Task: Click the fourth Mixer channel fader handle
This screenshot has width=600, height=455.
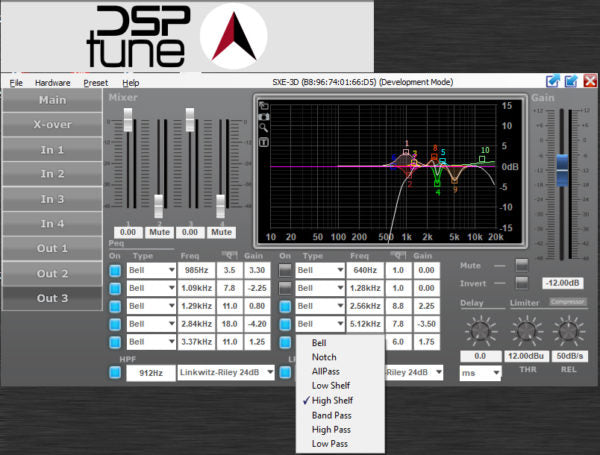Action: coord(220,206)
